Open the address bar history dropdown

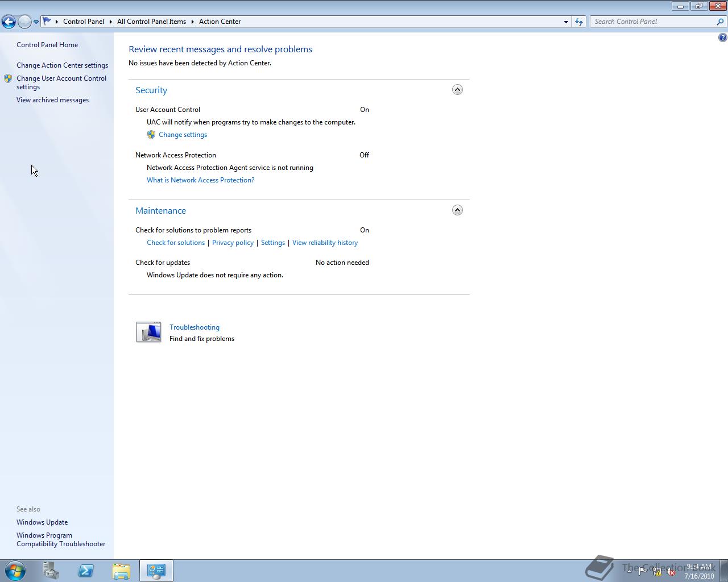(566, 22)
